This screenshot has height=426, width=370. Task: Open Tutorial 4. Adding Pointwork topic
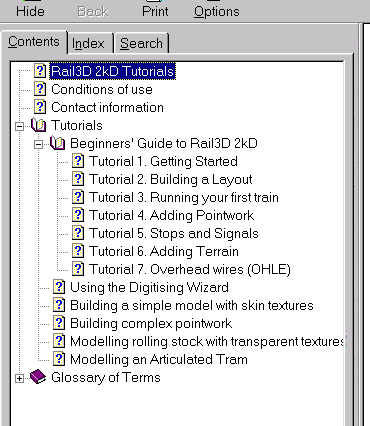click(171, 215)
